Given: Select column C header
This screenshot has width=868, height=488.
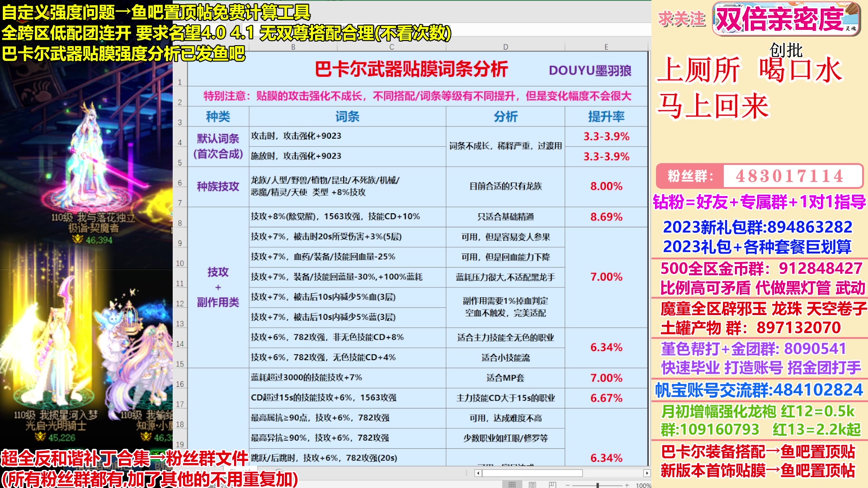Looking at the screenshot, I should coord(392,47).
